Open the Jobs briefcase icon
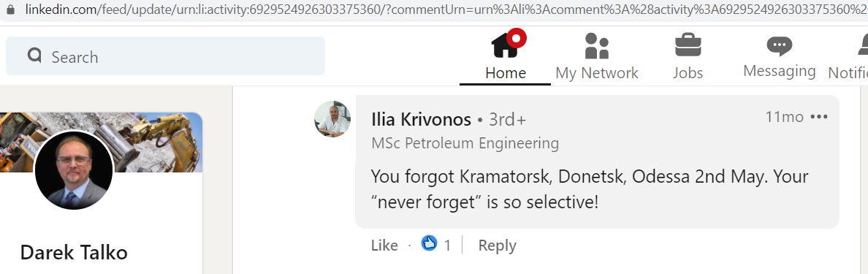The height and width of the screenshot is (274, 868). [688, 45]
